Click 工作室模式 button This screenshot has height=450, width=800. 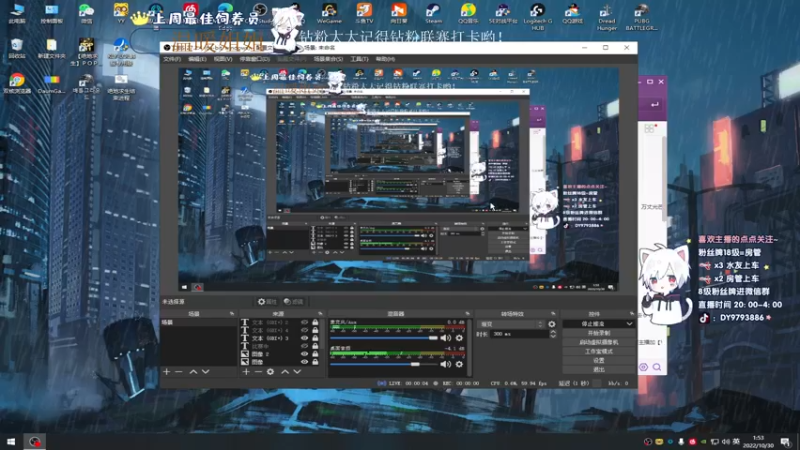(599, 352)
